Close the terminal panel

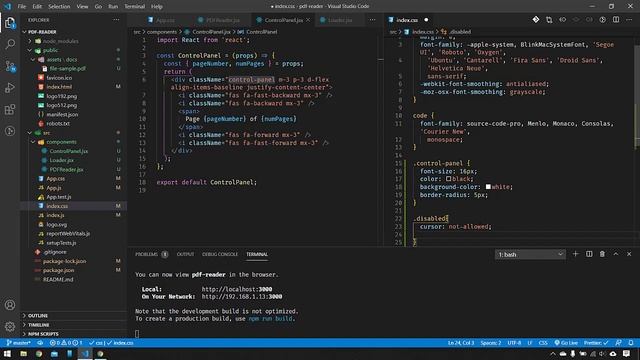[629, 254]
